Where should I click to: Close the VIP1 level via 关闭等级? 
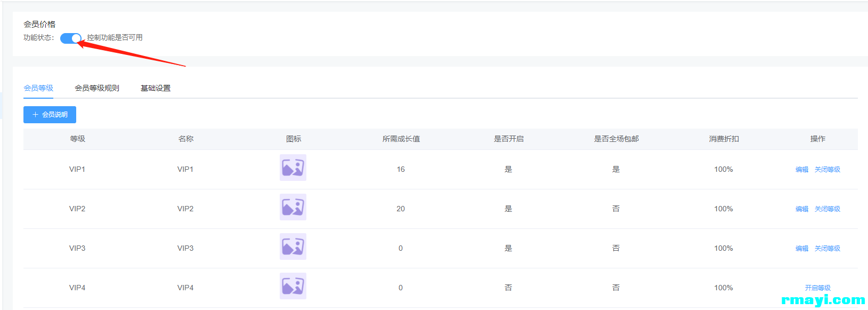(x=828, y=170)
